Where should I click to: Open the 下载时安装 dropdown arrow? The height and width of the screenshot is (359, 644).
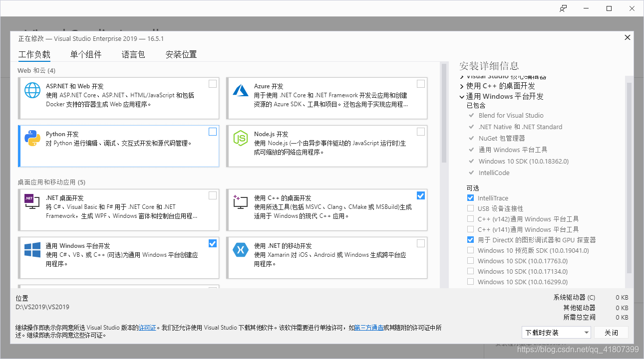point(586,333)
